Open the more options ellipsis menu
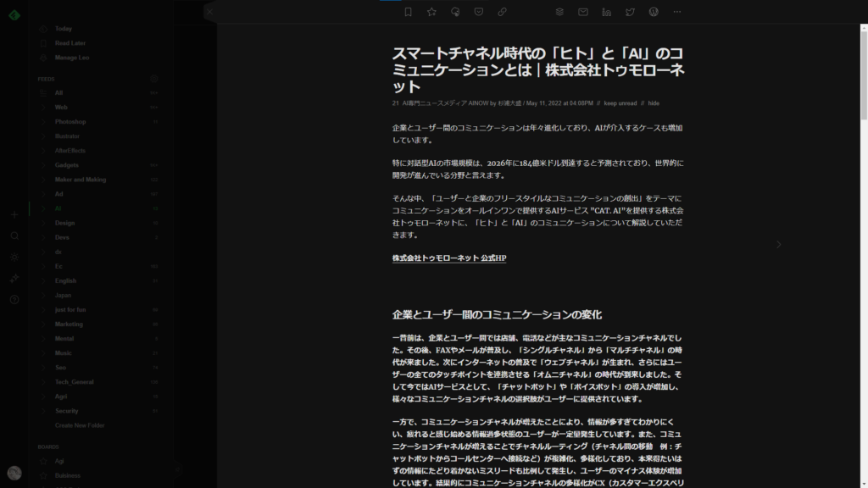This screenshot has width=868, height=488. tap(677, 12)
